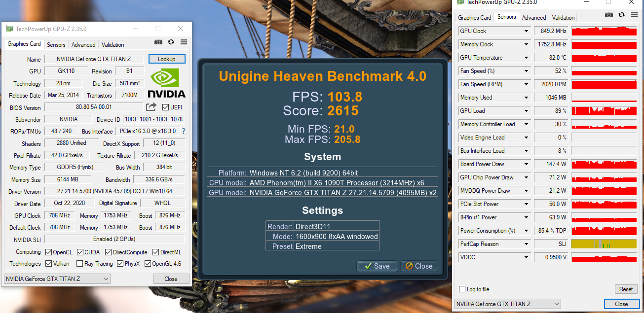Open the GPU Clock sensor dropdown

(x=526, y=31)
